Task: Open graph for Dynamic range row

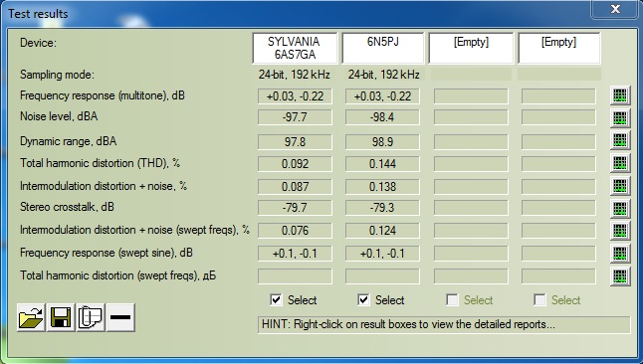Action: (x=620, y=140)
